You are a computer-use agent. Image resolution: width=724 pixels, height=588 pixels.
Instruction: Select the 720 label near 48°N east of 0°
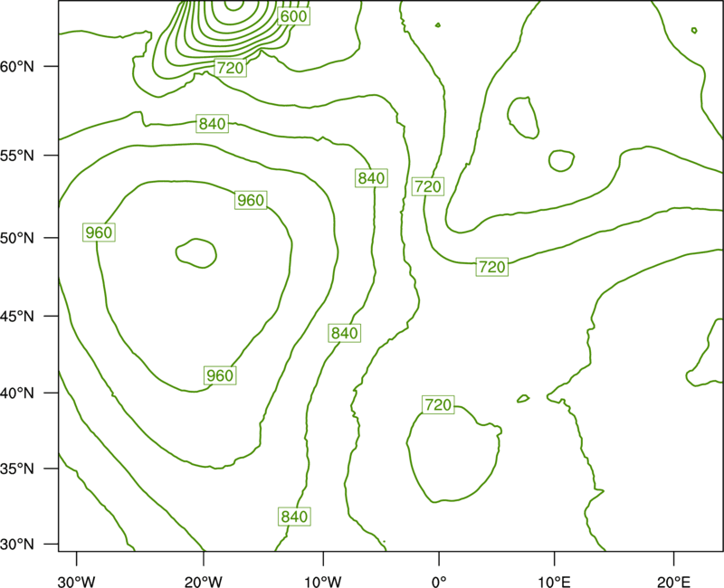point(492,267)
